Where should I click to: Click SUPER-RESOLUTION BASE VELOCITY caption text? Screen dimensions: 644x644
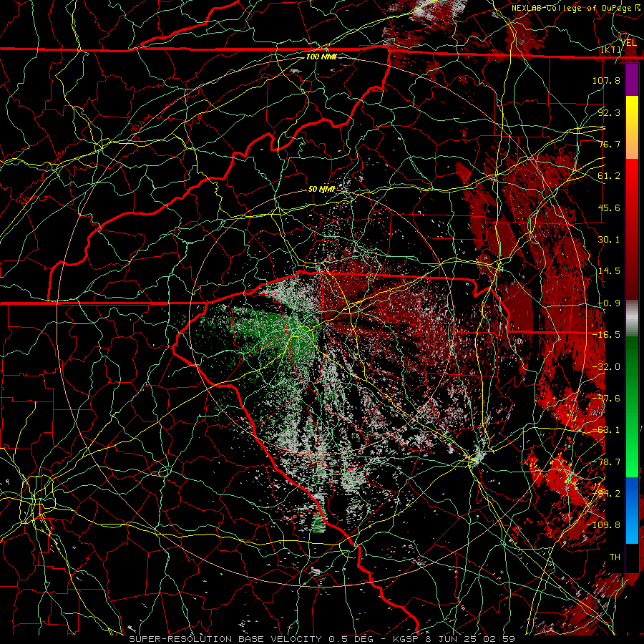point(227,639)
